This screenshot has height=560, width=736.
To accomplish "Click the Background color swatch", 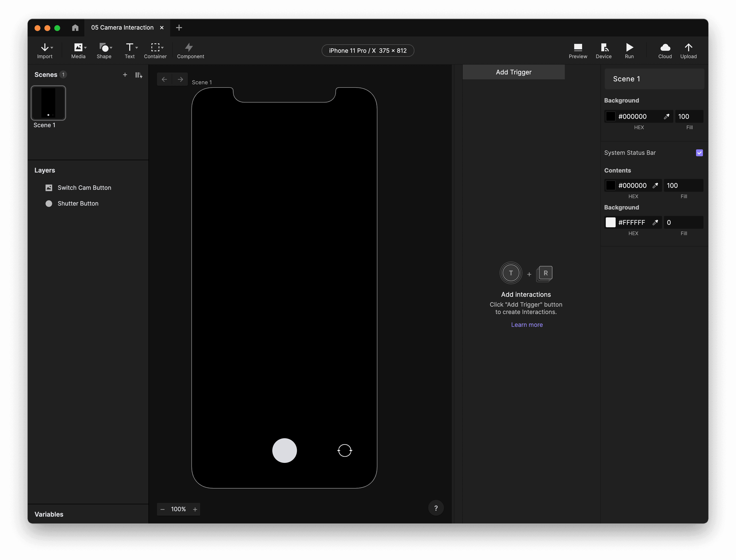I will (611, 116).
